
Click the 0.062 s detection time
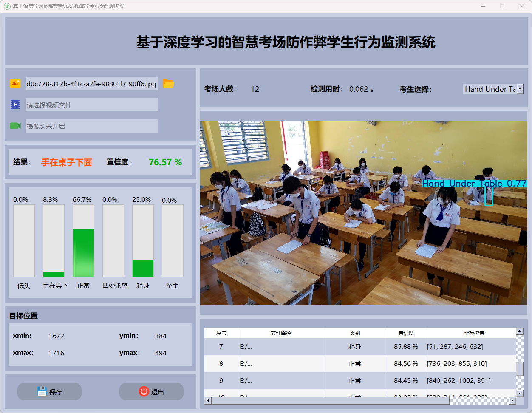(x=361, y=89)
